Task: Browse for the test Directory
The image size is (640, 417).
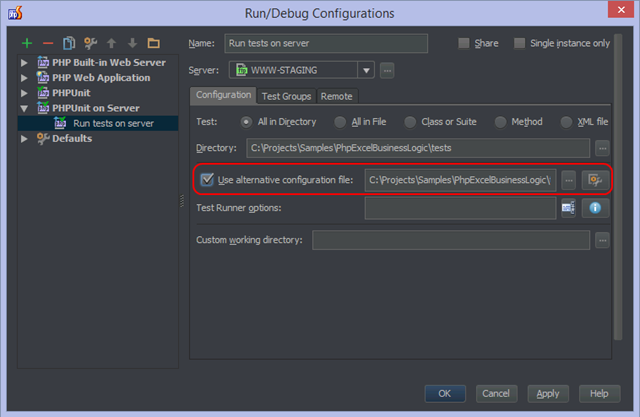Action: point(602,148)
